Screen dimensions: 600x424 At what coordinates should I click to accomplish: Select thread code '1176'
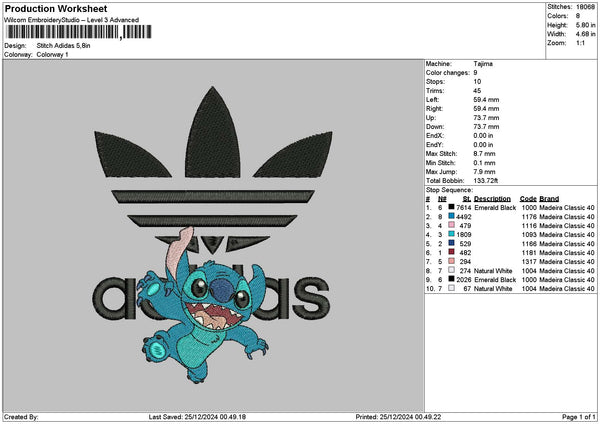pyautogui.click(x=529, y=217)
